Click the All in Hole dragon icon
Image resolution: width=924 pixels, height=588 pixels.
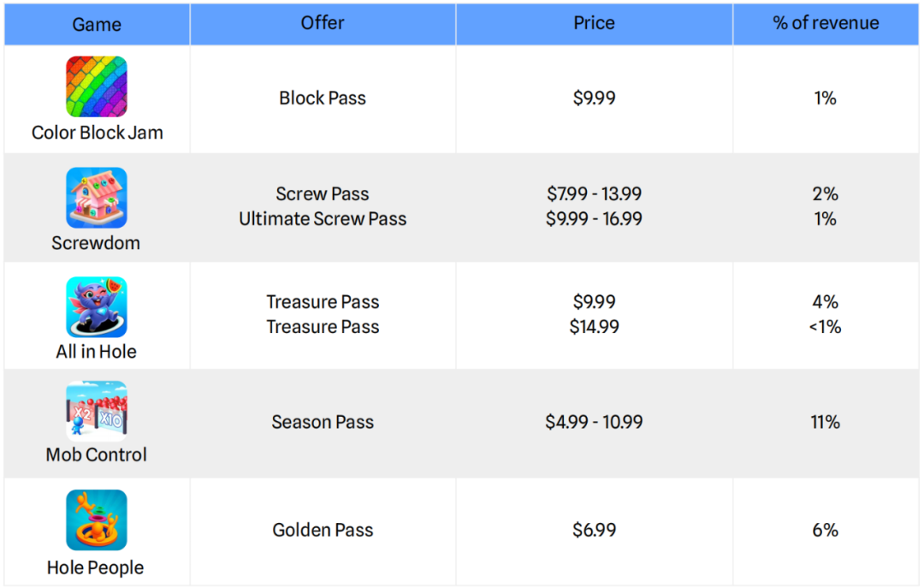pos(97,306)
